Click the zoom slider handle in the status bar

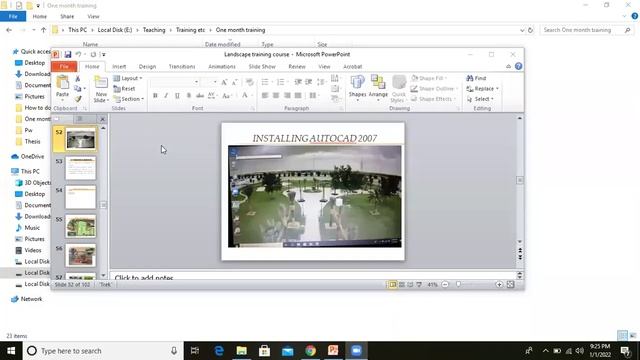(x=458, y=284)
